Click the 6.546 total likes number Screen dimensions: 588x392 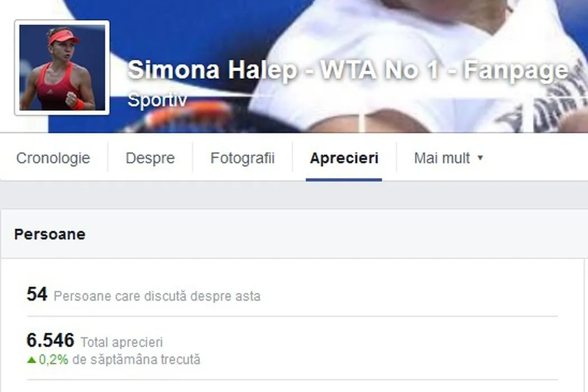(50, 340)
